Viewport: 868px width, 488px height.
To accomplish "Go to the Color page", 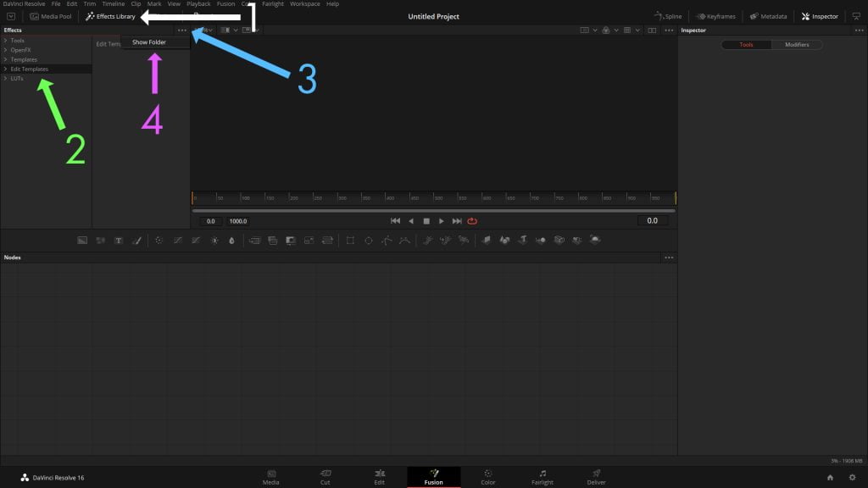I will click(487, 477).
